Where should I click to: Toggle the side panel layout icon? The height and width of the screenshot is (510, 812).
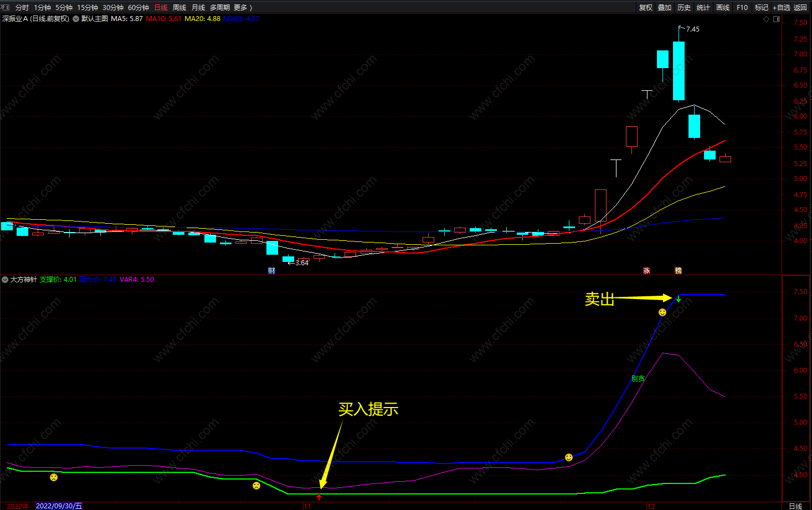(x=777, y=19)
